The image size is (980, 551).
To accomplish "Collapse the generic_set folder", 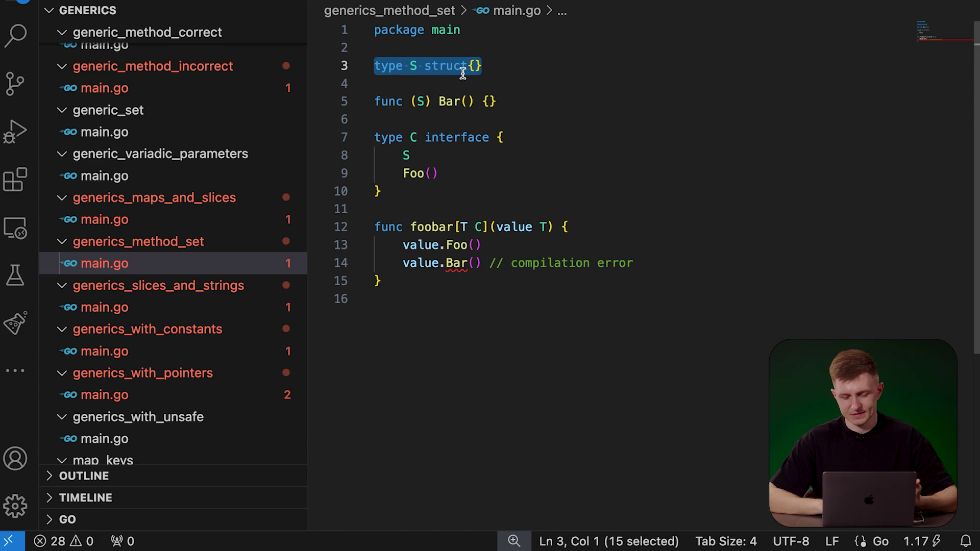I will tap(108, 110).
